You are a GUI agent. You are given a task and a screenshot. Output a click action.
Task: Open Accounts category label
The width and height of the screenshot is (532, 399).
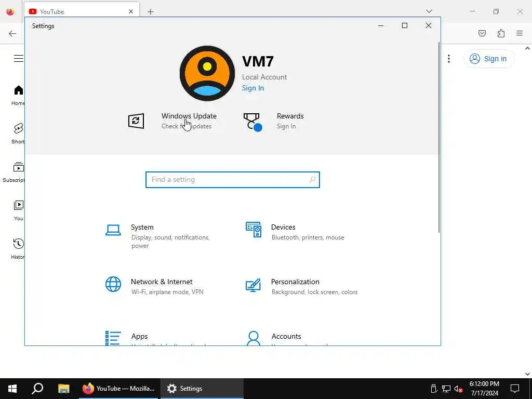(286, 336)
